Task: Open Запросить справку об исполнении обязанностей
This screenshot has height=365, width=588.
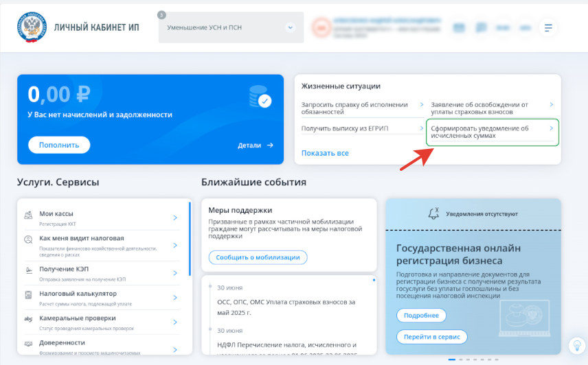Action: click(x=362, y=108)
